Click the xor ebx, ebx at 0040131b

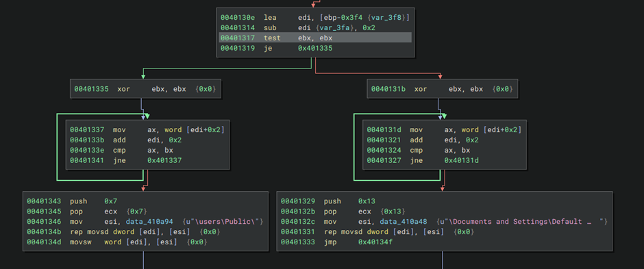(443, 88)
